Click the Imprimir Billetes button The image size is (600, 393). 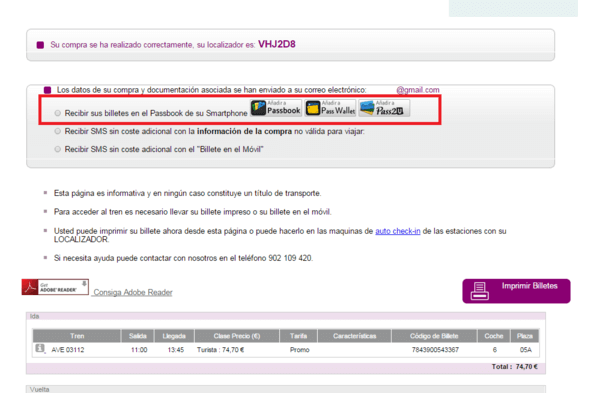[516, 291]
